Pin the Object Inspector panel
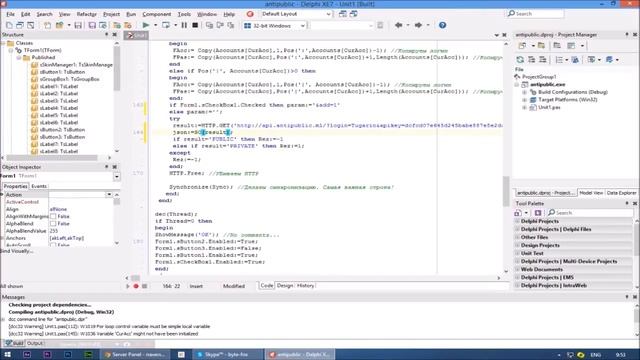The width and height of the screenshot is (640, 360). point(107,167)
